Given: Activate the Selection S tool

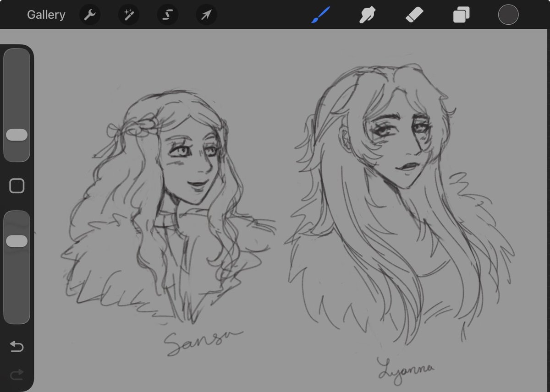Looking at the screenshot, I should click(167, 15).
